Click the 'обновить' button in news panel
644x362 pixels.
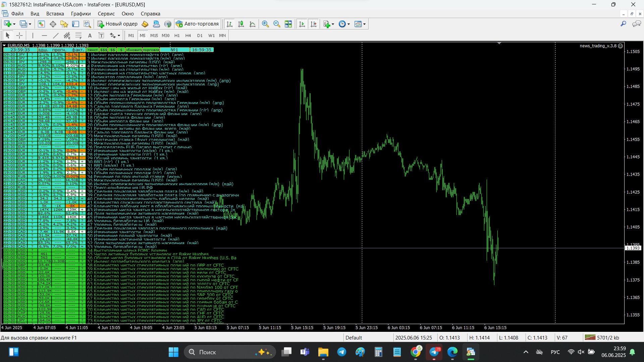point(134,50)
